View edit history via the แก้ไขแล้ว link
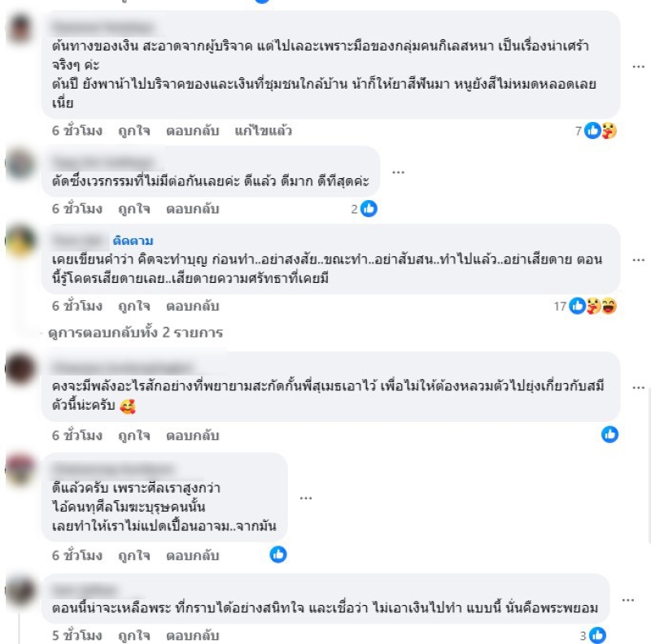This screenshot has height=644, width=651. point(263,131)
